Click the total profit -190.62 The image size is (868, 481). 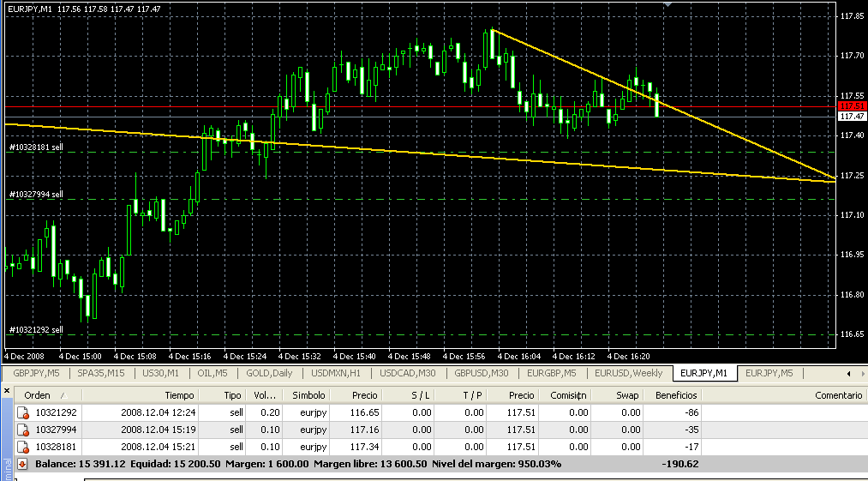[680, 464]
